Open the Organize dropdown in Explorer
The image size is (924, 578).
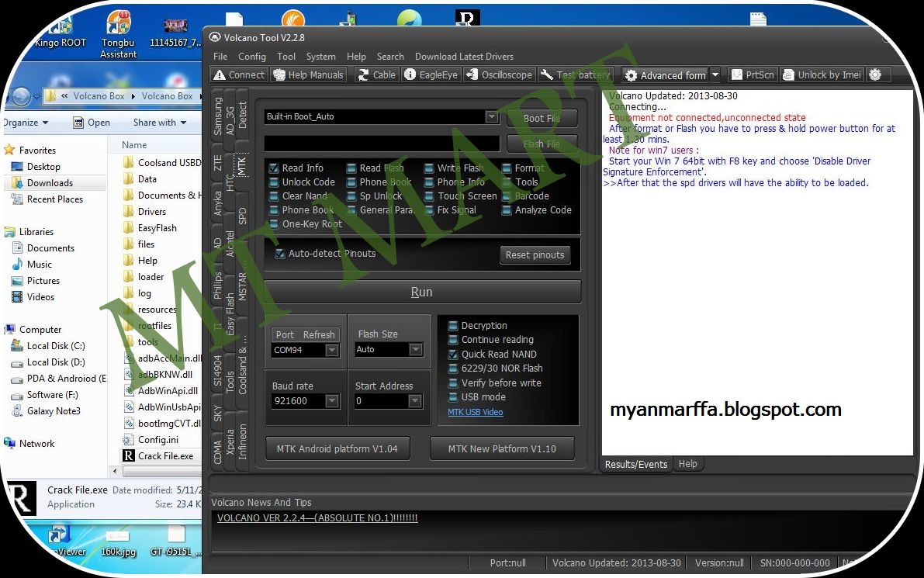point(25,123)
